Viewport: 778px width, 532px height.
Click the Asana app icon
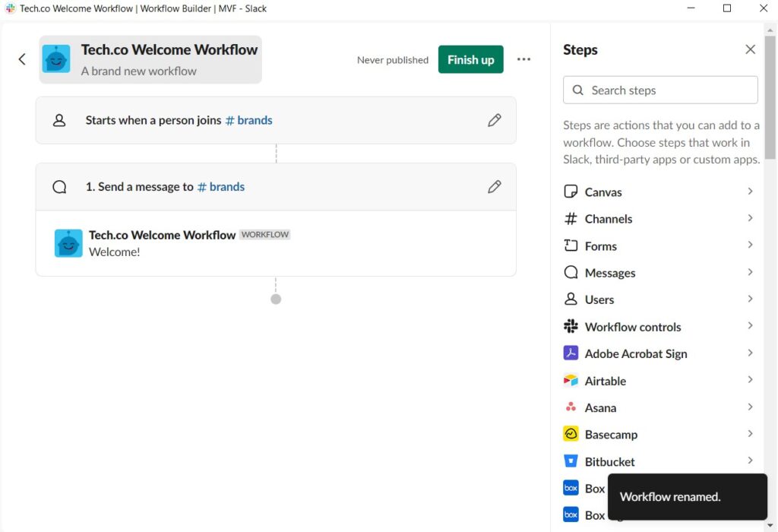[x=571, y=407]
